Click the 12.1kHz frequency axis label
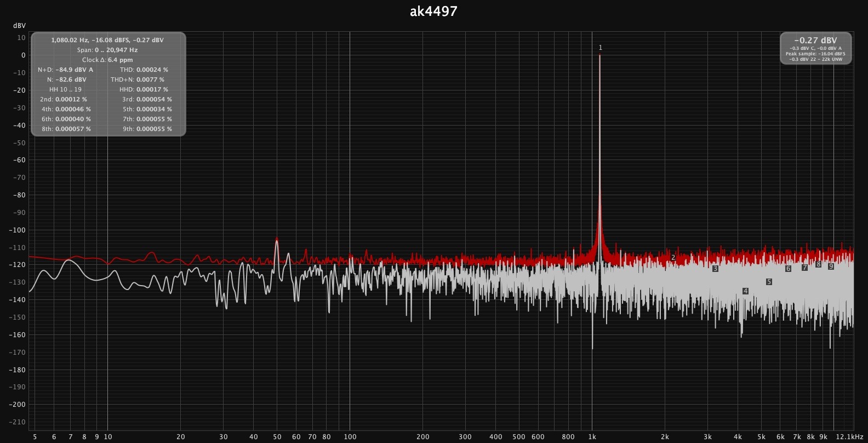This screenshot has width=868, height=443. click(x=850, y=437)
